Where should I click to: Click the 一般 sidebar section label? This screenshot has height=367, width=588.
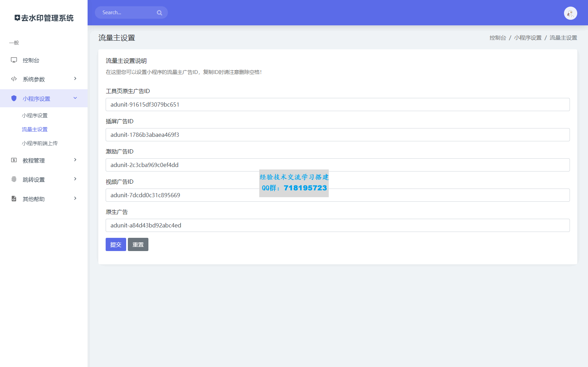click(14, 43)
